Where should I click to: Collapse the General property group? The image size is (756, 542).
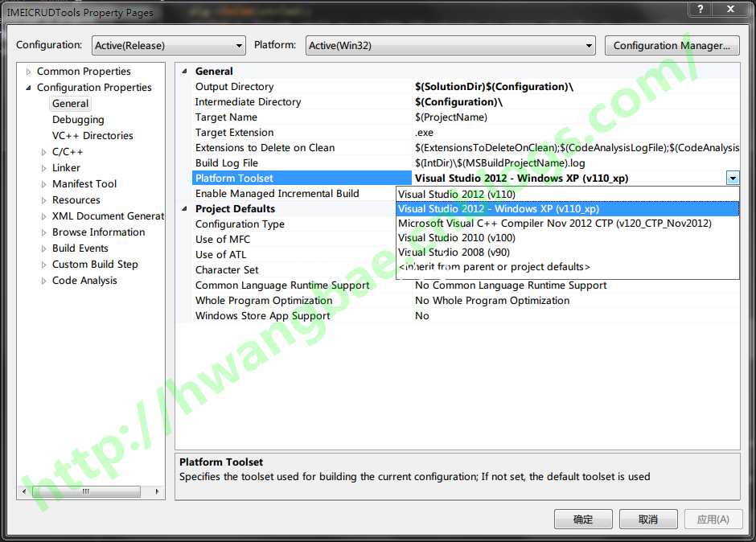click(x=184, y=72)
